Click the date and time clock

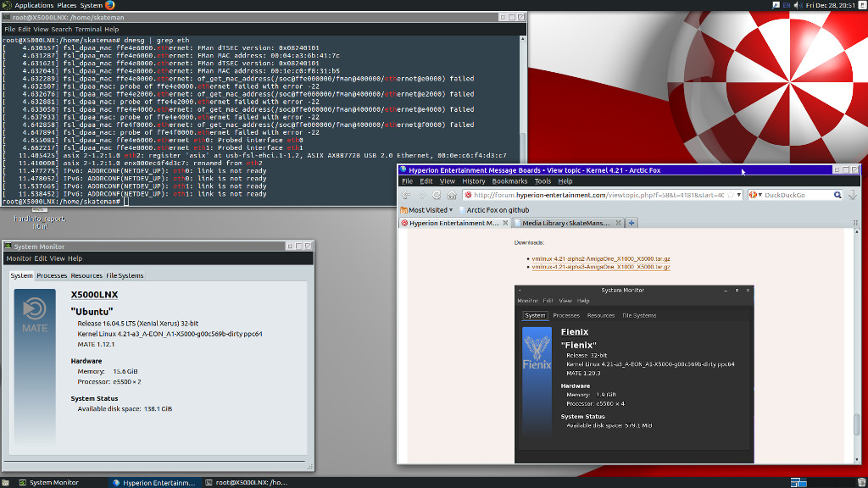(x=830, y=5)
